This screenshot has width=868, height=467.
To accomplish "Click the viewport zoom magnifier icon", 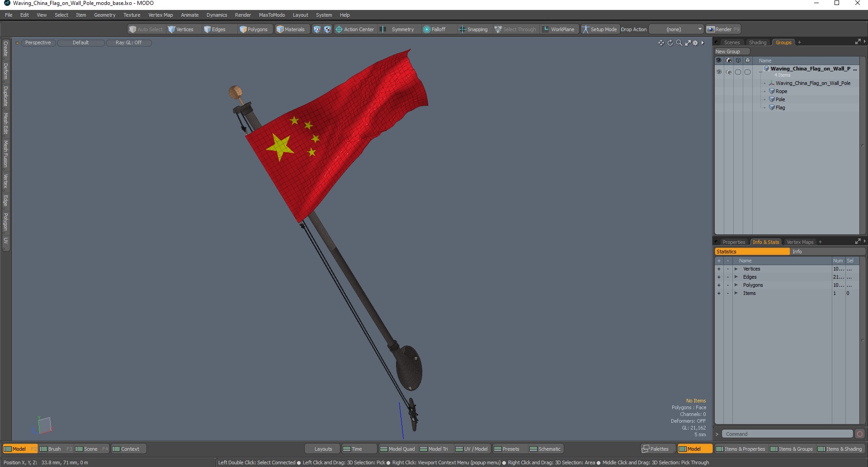I will click(x=679, y=43).
